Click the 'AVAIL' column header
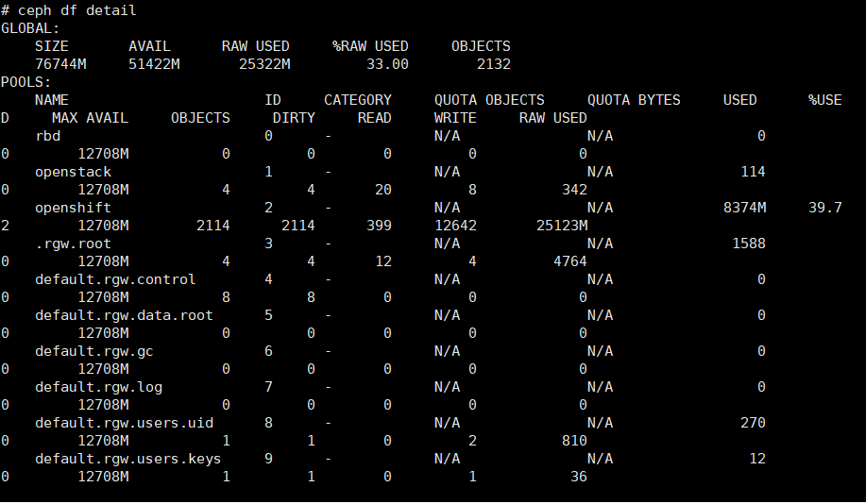Viewport: 866px width, 504px height. (x=149, y=46)
